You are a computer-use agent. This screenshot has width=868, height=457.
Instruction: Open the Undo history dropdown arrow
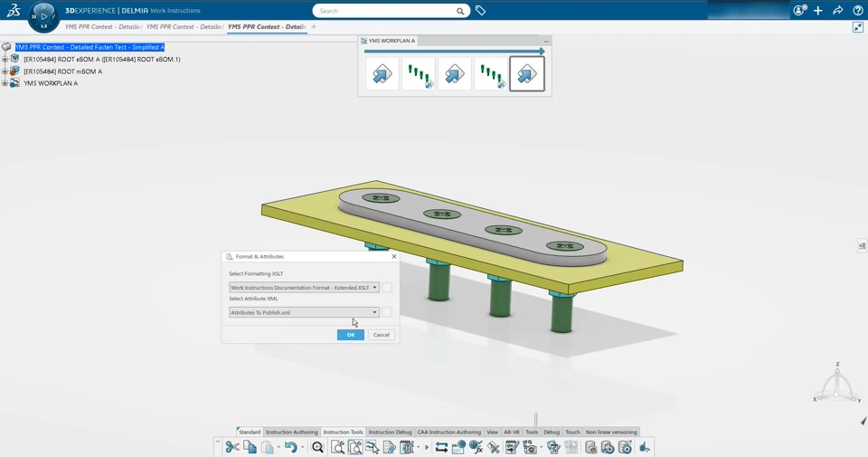pyautogui.click(x=302, y=448)
